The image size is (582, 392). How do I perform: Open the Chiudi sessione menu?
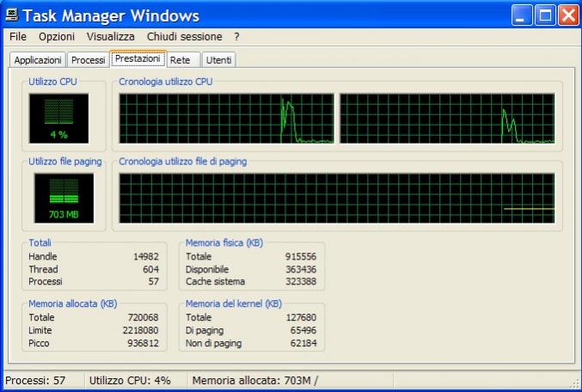185,37
